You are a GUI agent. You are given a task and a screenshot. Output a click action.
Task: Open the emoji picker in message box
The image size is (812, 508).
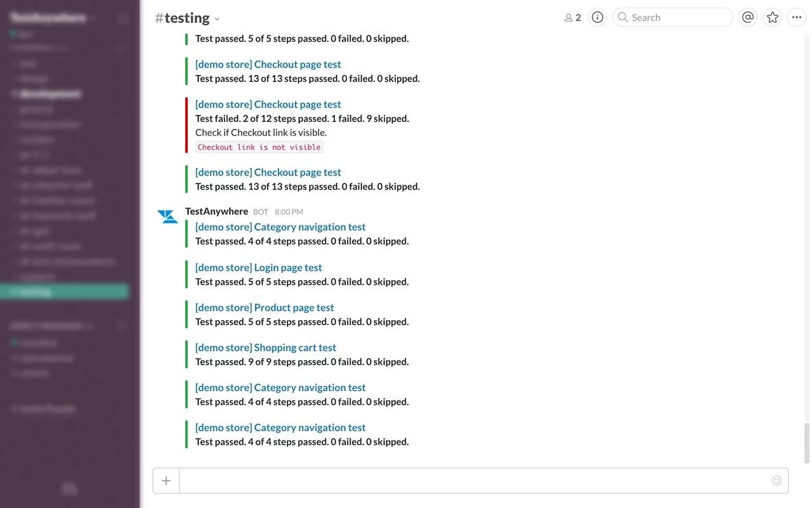pyautogui.click(x=776, y=481)
